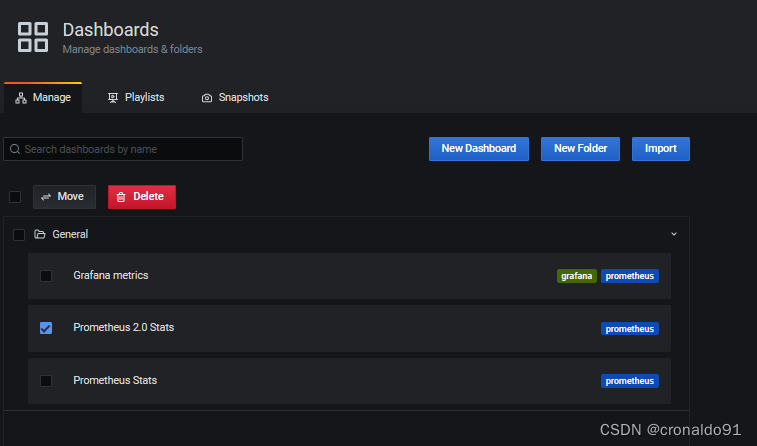Toggle the select-all checkbox beside Move

coord(15,197)
